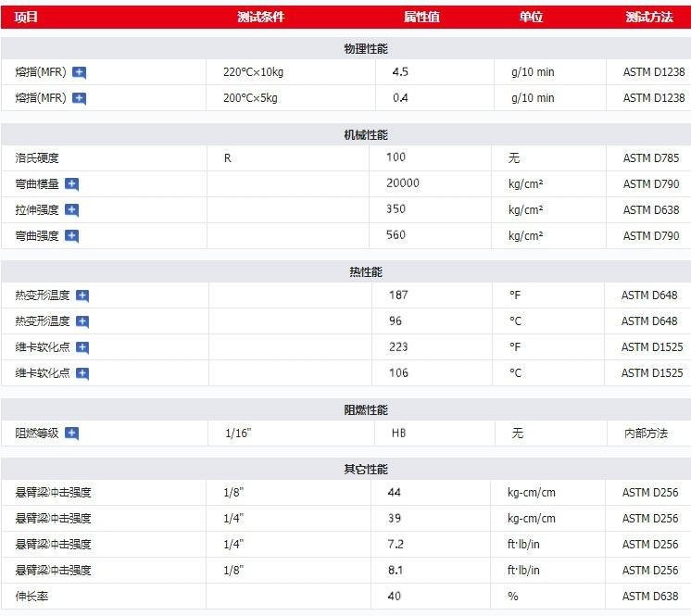
Task: Select the 热性能 section heading
Action: [365, 272]
